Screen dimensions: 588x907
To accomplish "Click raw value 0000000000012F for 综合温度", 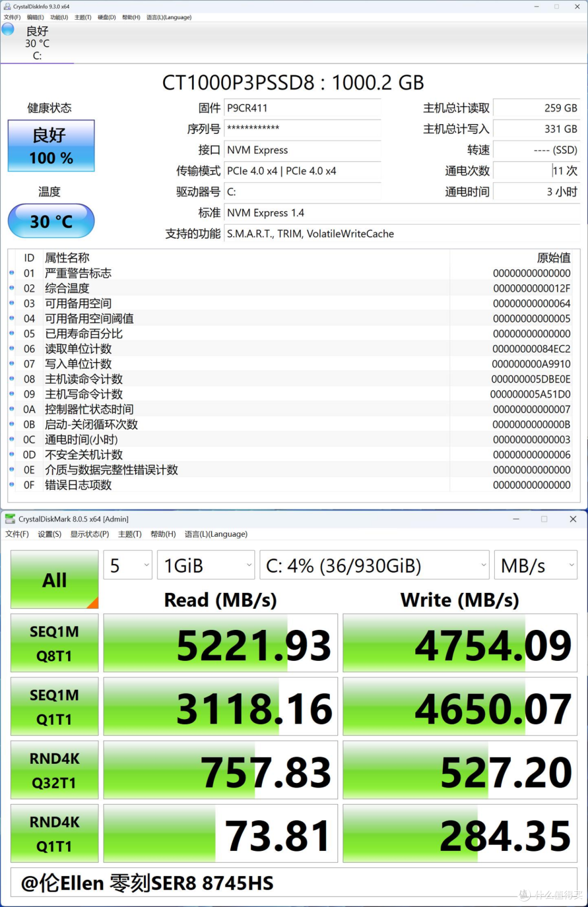I will pyautogui.click(x=532, y=288).
